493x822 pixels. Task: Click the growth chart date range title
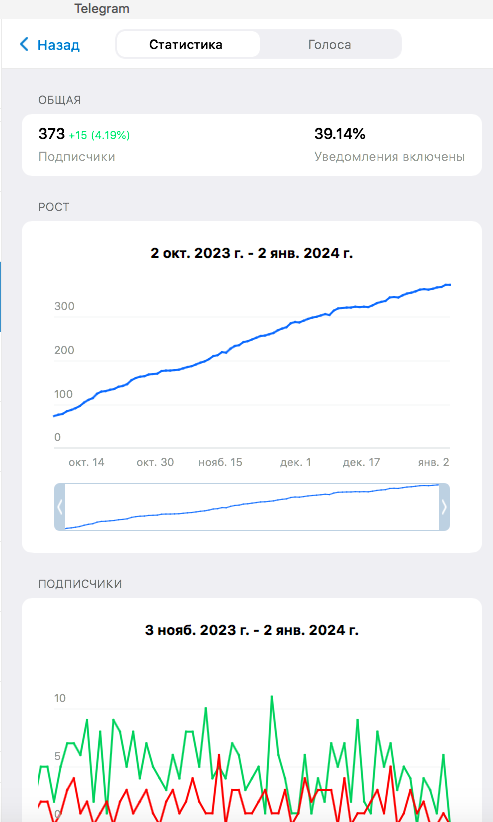click(x=252, y=253)
